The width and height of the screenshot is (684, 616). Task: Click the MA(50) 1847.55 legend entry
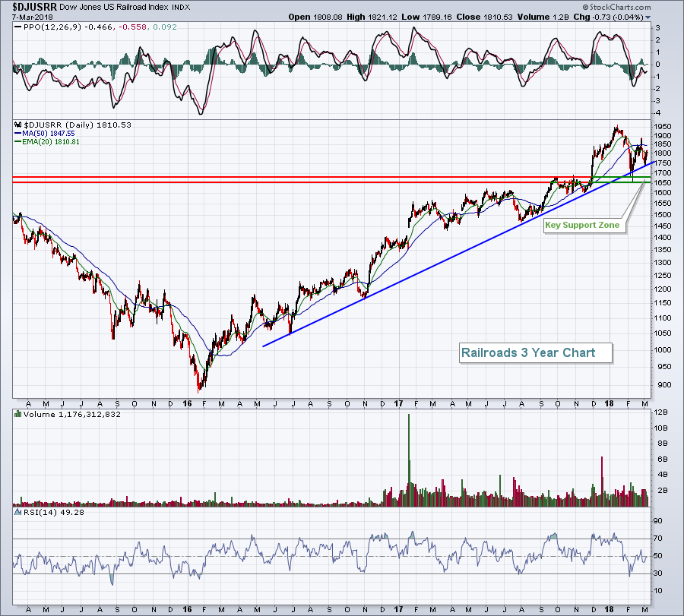[x=49, y=134]
